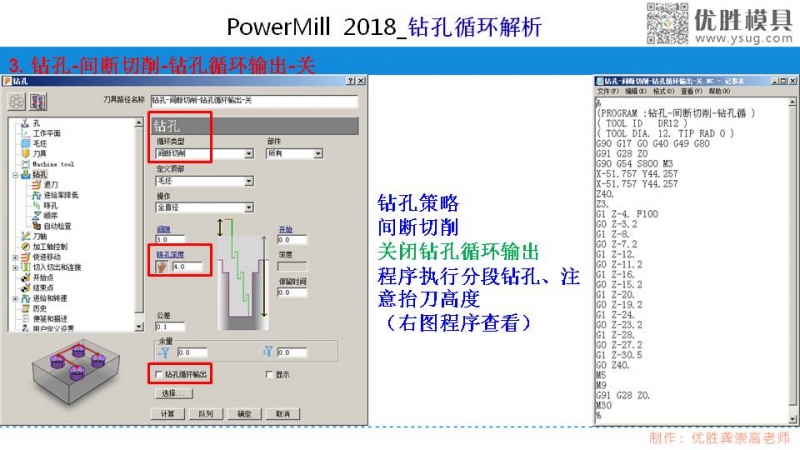Click the 开始 start link label
Viewport: 800px width, 450px height.
click(x=286, y=230)
